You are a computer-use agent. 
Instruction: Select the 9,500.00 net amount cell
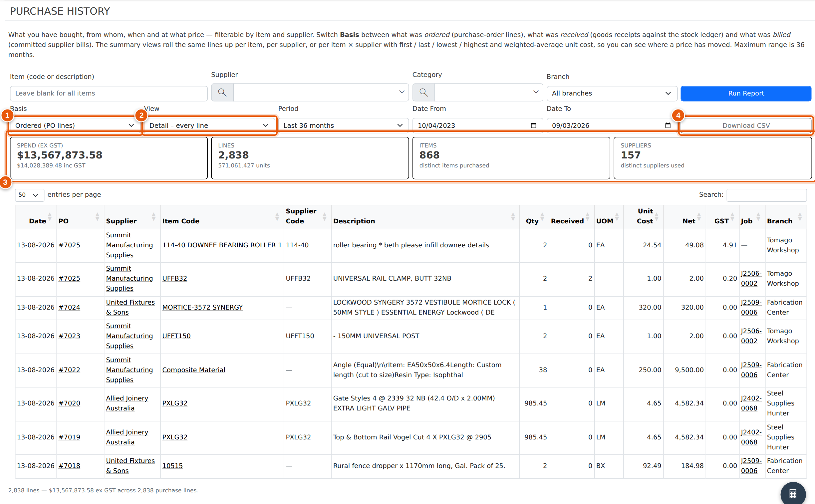click(x=684, y=370)
